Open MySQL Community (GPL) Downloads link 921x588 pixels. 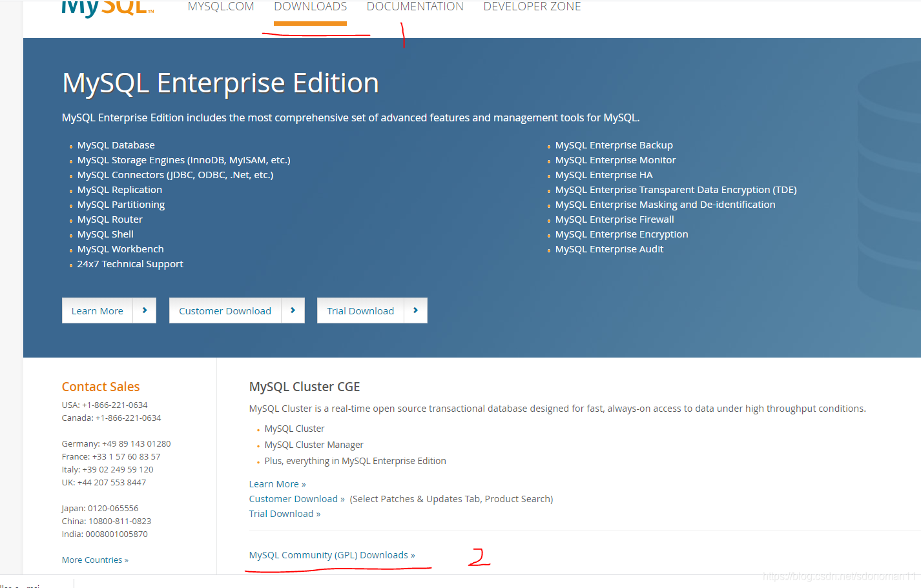tap(332, 555)
